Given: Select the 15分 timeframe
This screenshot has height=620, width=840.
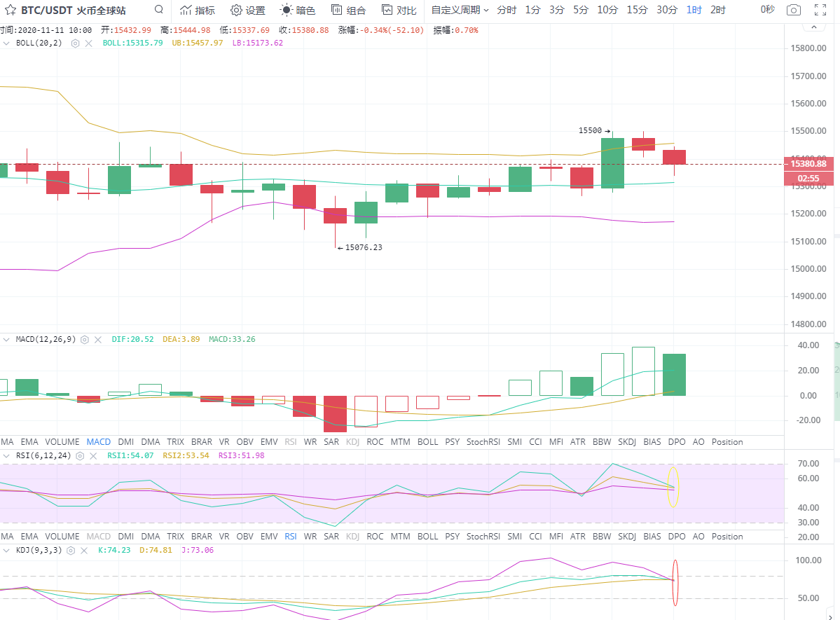Looking at the screenshot, I should 637,11.
